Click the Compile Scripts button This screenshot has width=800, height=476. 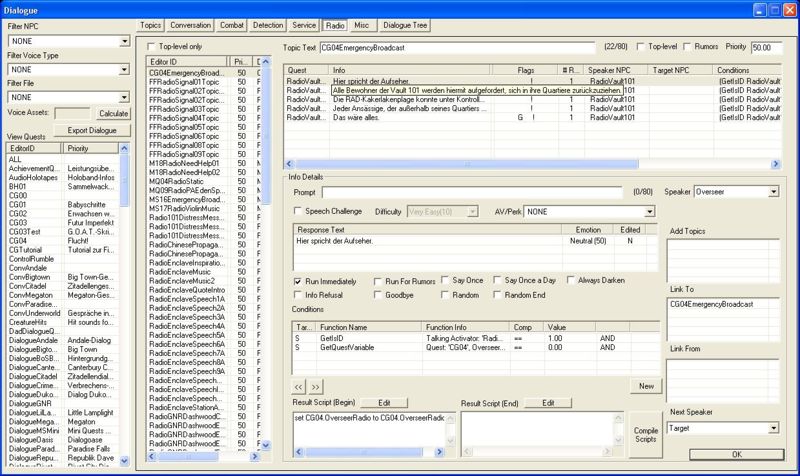tap(645, 435)
